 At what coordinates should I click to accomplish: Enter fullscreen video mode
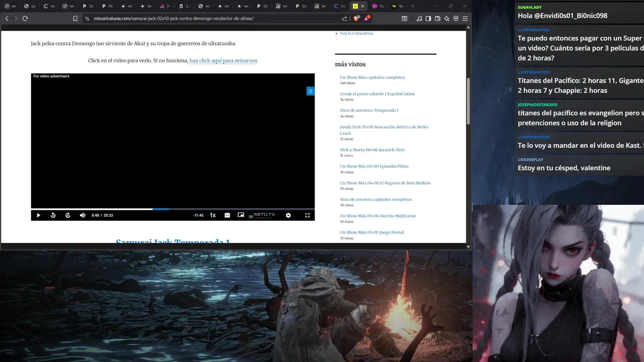point(307,215)
